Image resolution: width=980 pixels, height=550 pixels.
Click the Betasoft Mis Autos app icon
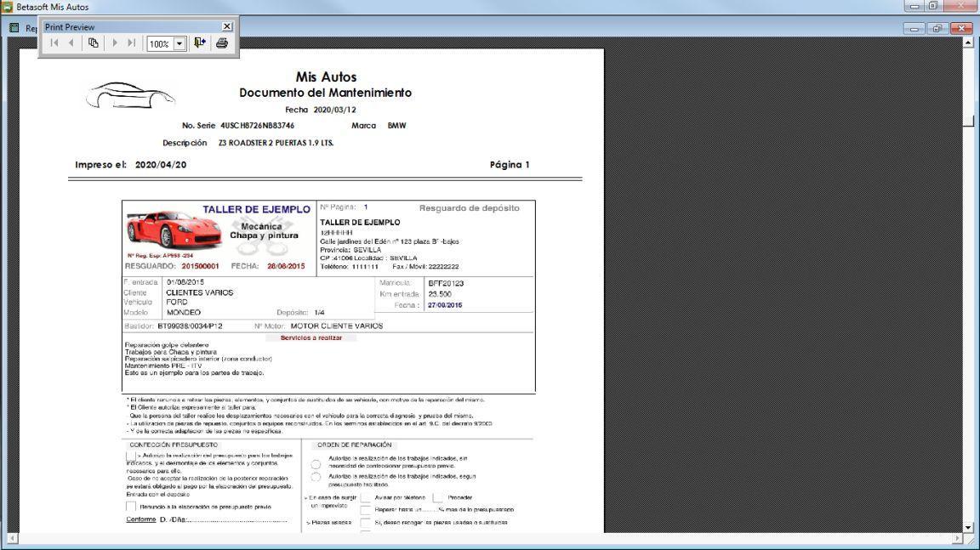[7, 7]
